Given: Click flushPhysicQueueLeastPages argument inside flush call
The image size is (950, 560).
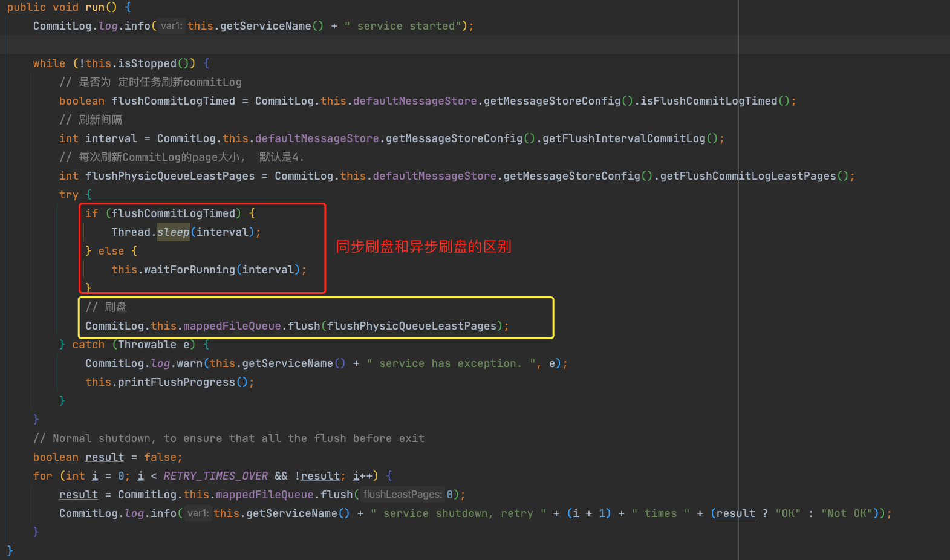Looking at the screenshot, I should coord(412,326).
